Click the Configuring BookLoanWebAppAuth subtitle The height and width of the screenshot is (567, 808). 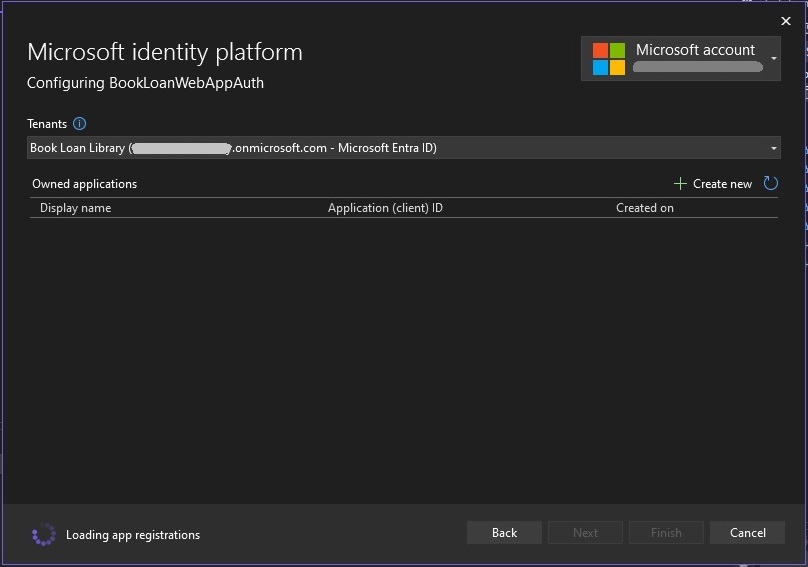[145, 83]
